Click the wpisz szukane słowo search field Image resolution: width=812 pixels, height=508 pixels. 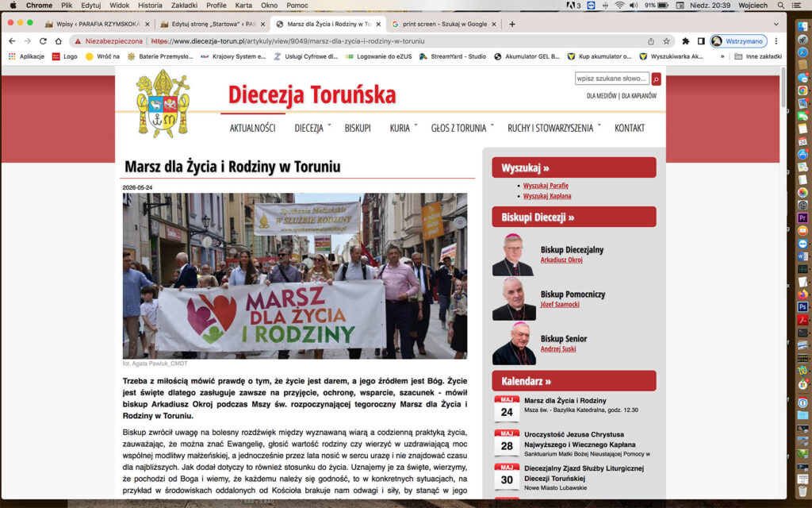pos(612,79)
